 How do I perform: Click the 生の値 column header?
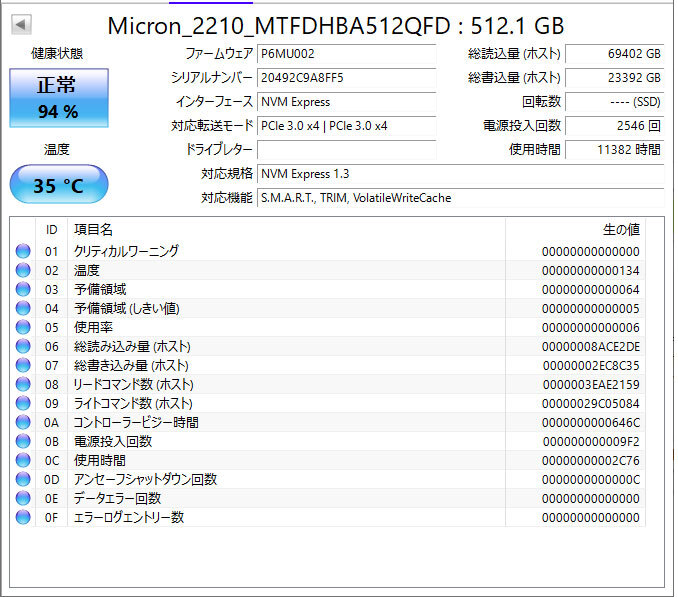575,230
